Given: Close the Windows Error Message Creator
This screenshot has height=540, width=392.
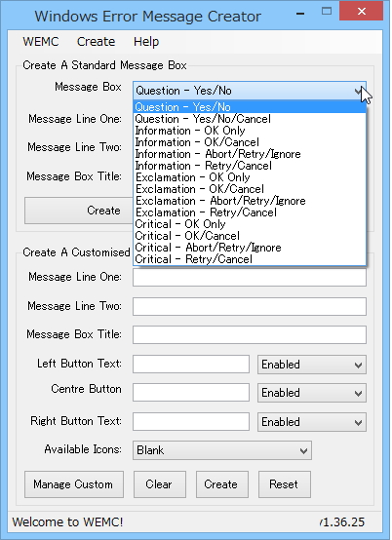Looking at the screenshot, I should click(x=361, y=12).
